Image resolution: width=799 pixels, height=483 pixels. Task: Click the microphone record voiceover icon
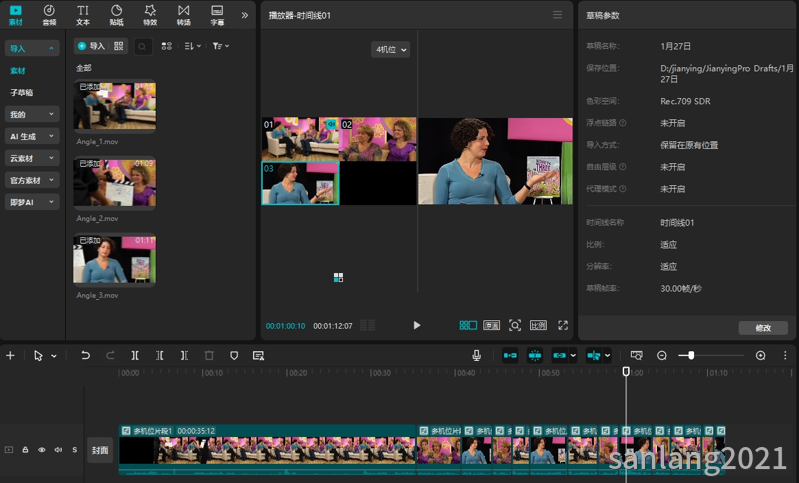477,355
